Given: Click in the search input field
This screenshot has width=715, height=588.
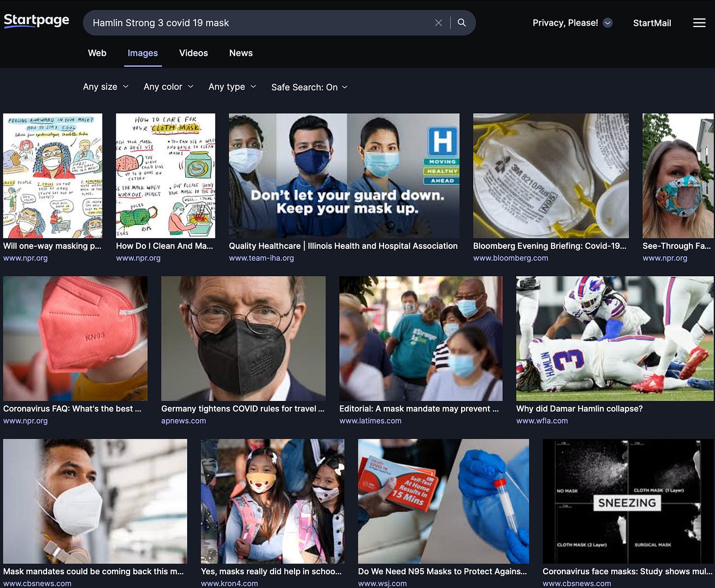Looking at the screenshot, I should click(260, 23).
